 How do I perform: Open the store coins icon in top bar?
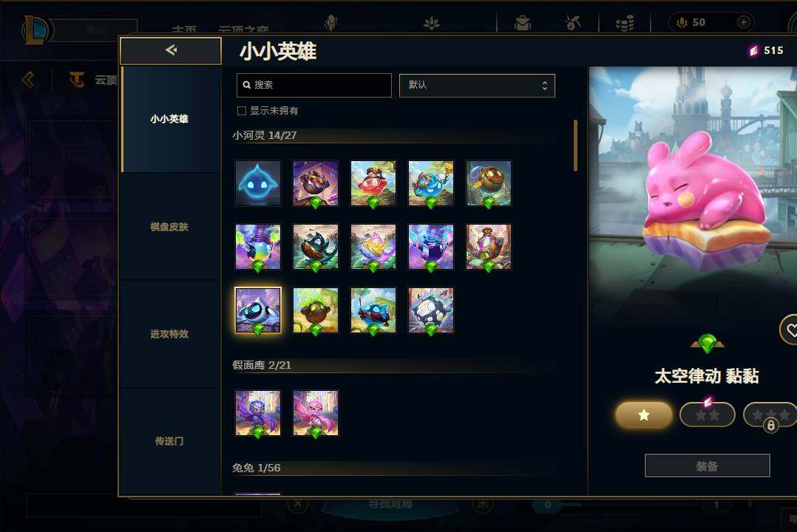point(625,23)
